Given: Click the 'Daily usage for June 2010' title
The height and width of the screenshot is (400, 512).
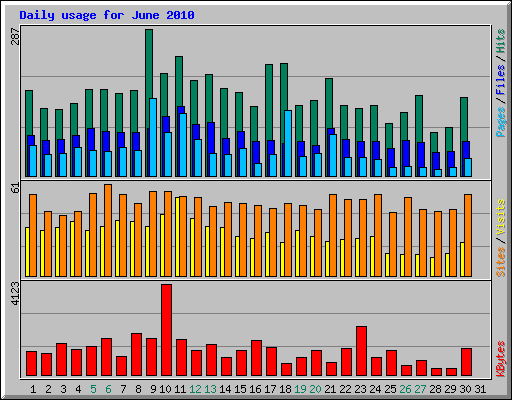Looking at the screenshot, I should [x=107, y=15].
